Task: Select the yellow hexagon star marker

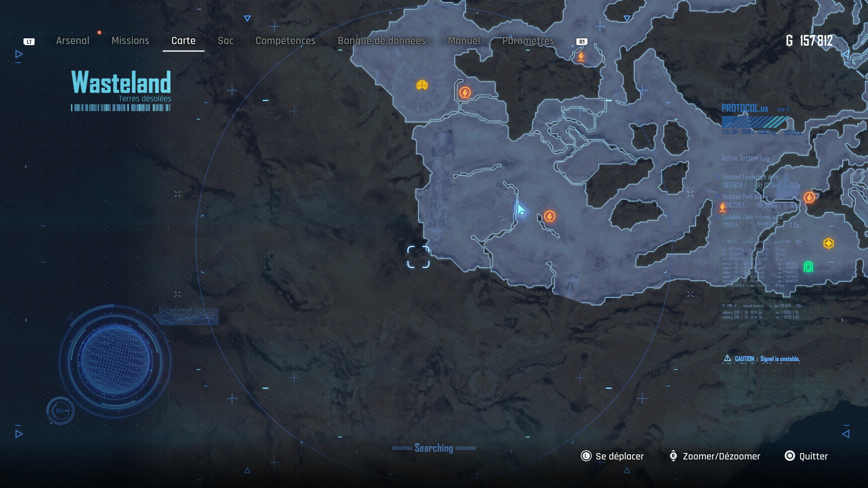Action: pos(829,243)
